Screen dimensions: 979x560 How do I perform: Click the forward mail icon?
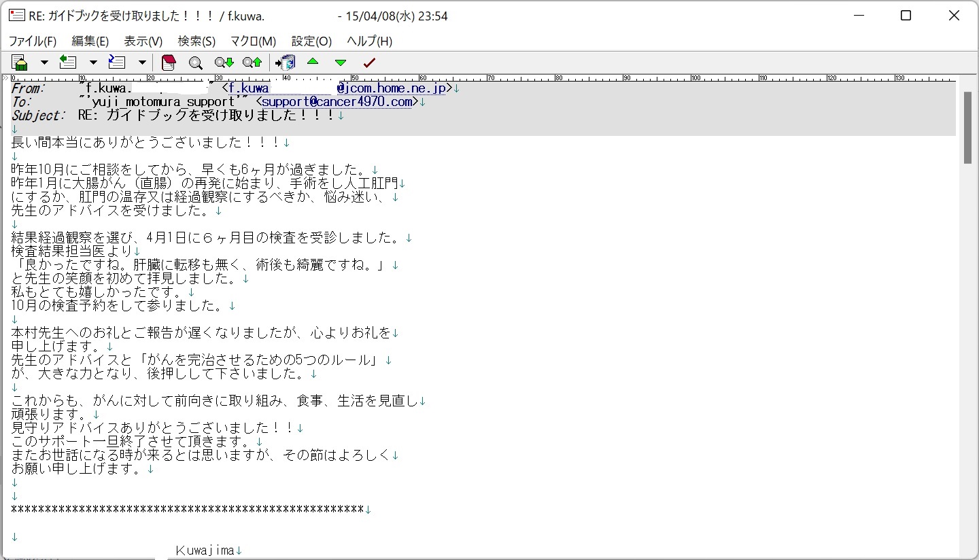coord(117,63)
